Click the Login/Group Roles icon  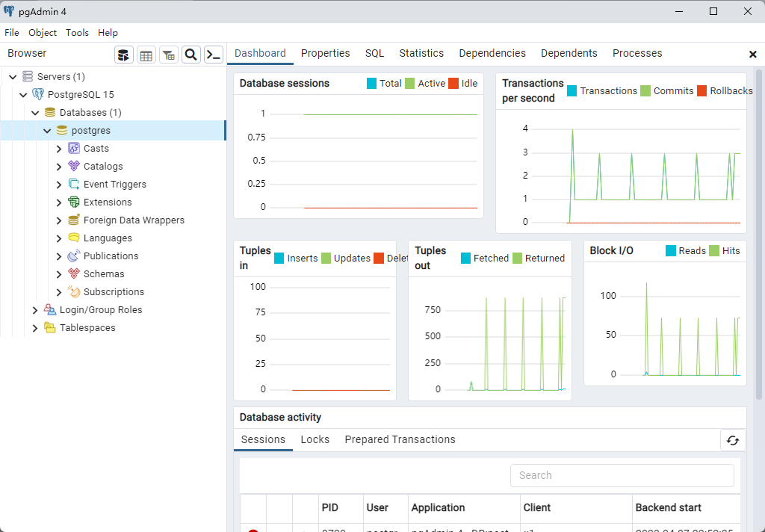[x=50, y=309]
